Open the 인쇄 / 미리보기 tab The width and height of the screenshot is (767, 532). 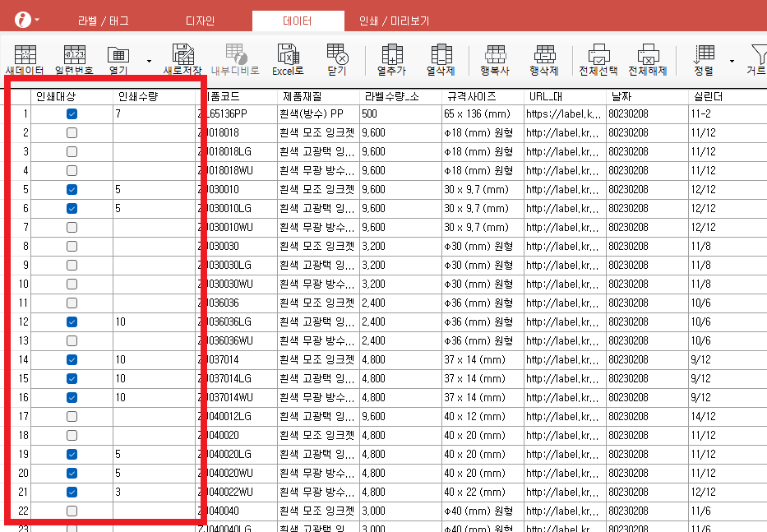coord(394,21)
